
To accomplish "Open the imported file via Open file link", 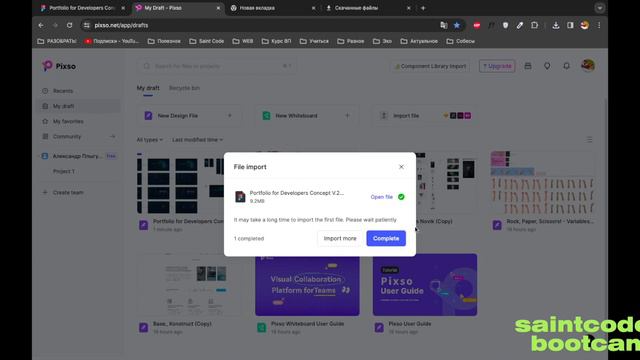I will [x=381, y=197].
